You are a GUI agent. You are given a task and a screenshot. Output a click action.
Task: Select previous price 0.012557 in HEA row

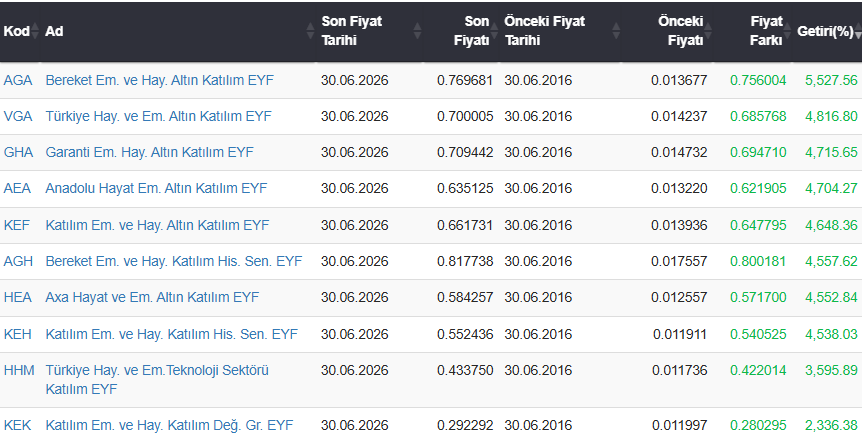(x=679, y=297)
